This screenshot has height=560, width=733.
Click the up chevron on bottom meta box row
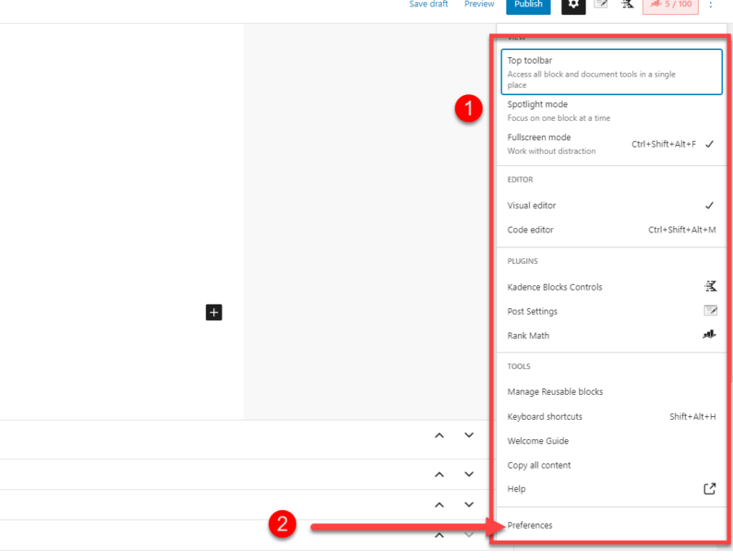coord(439,535)
